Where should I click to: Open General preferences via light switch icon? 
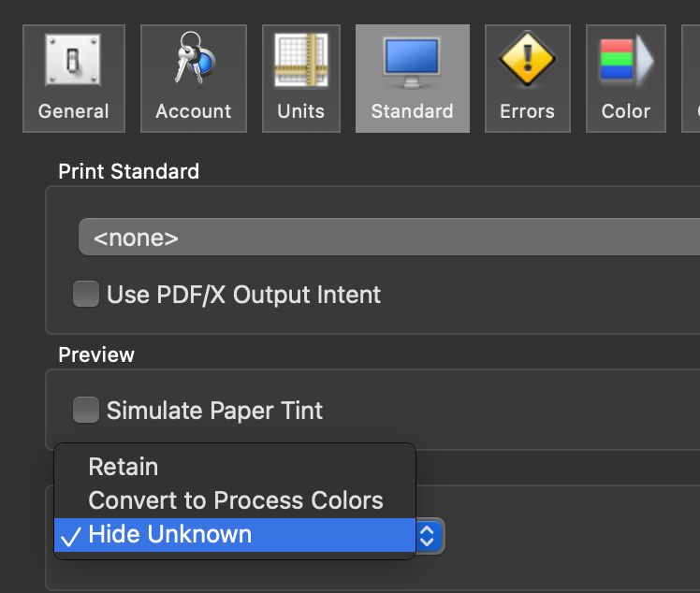pyautogui.click(x=73, y=60)
